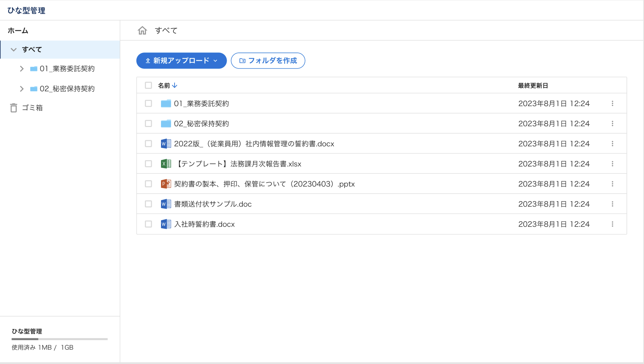Open more options for 入社時誓約書.docx row
Viewport: 644px width, 364px height.
click(x=613, y=224)
